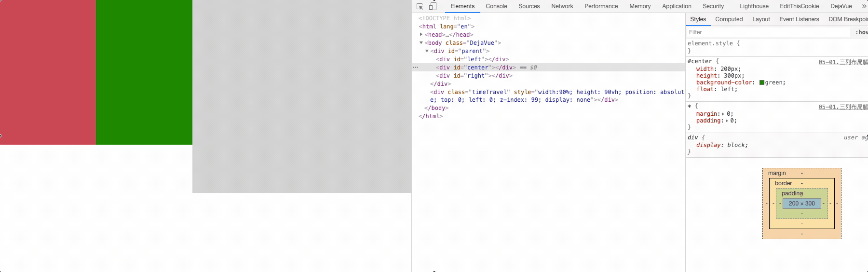
Task: Open the #center rule's source stylesheet link
Action: point(842,62)
